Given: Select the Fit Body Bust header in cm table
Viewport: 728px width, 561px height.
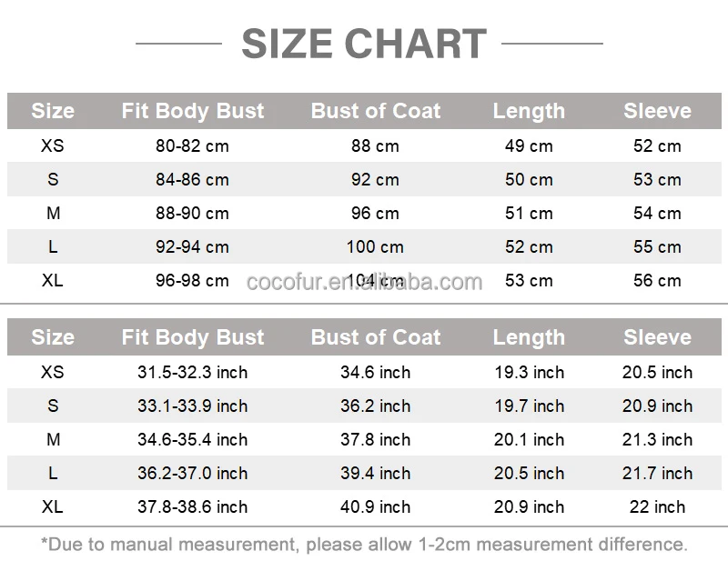Looking at the screenshot, I should 193,111.
